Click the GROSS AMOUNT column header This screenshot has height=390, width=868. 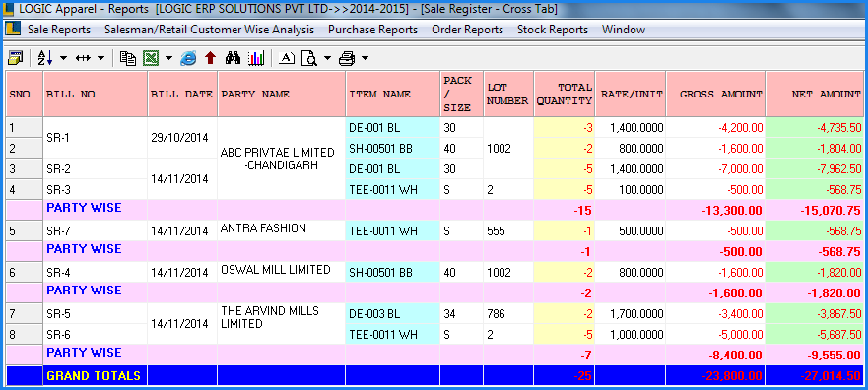(x=715, y=94)
